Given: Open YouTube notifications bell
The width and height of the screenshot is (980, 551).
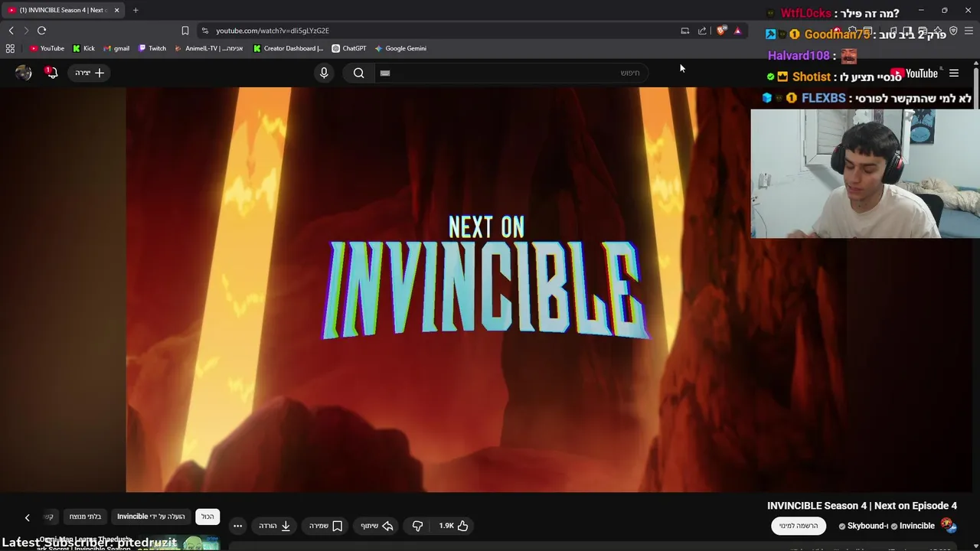Looking at the screenshot, I should [51, 73].
